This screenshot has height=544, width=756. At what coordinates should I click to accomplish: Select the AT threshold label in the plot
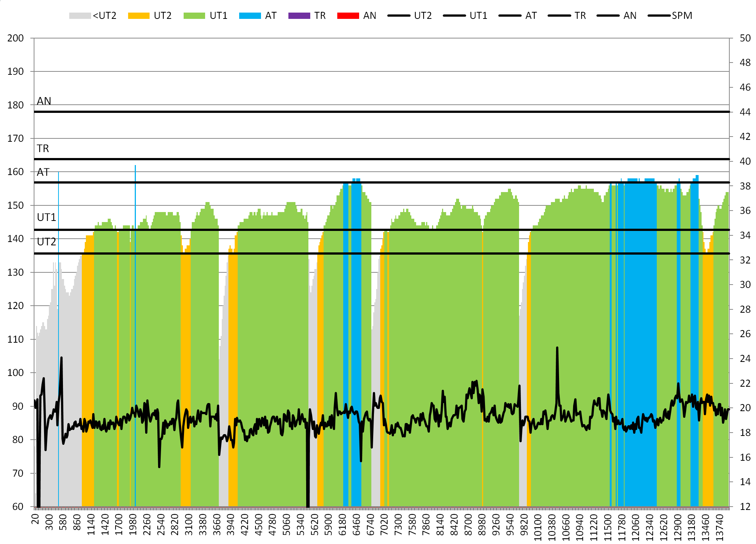(43, 172)
